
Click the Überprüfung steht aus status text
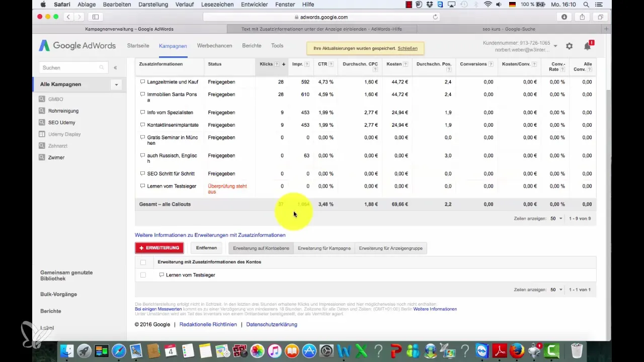click(227, 189)
